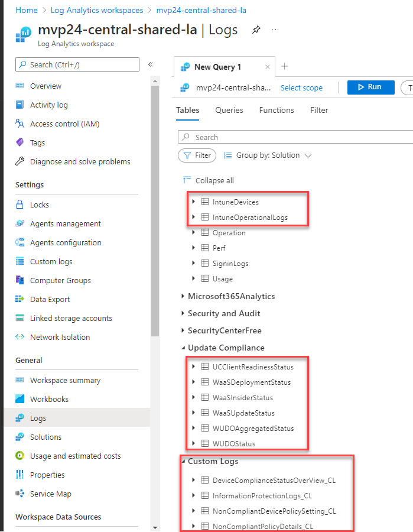Select the Perf table entry
Image resolution: width=413 pixels, height=532 pixels.
219,248
